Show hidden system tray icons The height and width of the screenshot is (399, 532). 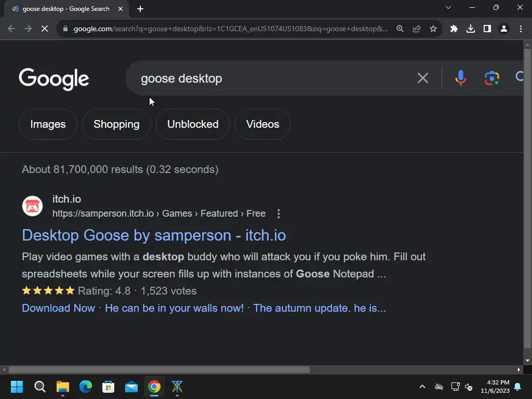coord(422,387)
